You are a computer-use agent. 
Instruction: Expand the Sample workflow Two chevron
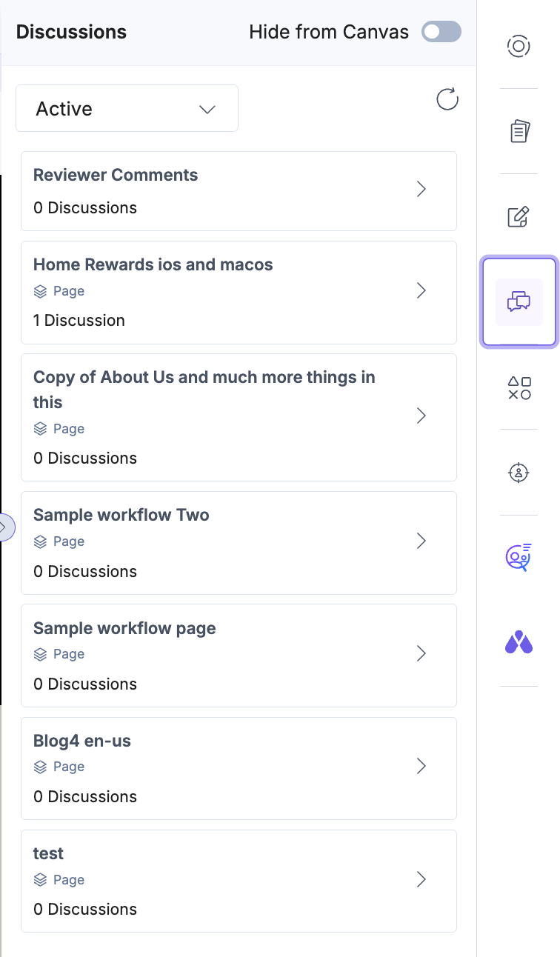pyautogui.click(x=421, y=541)
